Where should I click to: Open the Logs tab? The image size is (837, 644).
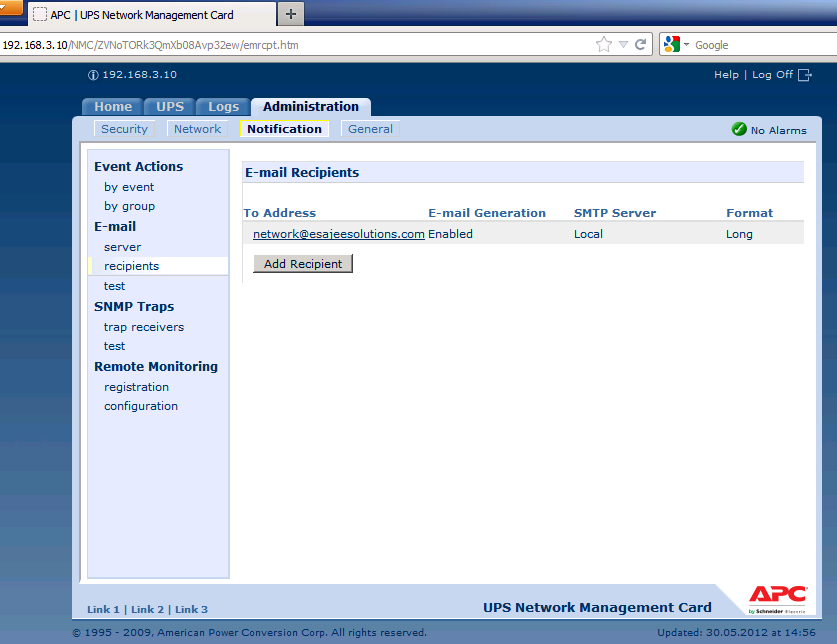(223, 106)
